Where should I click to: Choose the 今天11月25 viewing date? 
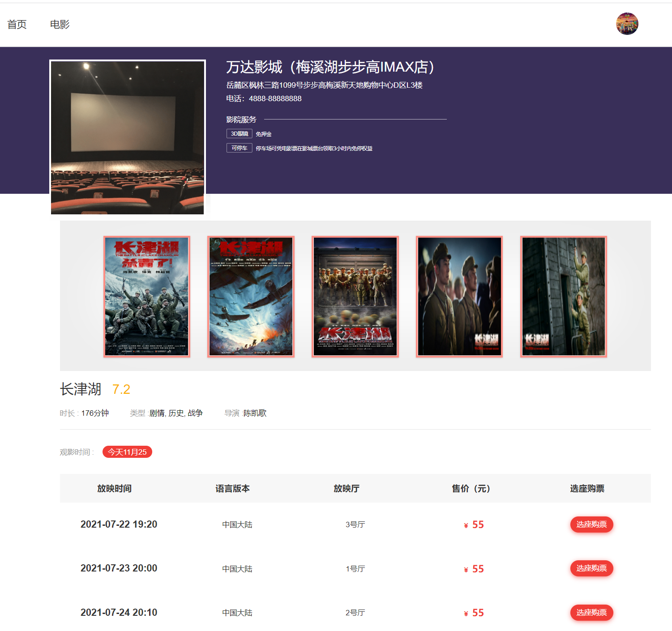coord(127,452)
